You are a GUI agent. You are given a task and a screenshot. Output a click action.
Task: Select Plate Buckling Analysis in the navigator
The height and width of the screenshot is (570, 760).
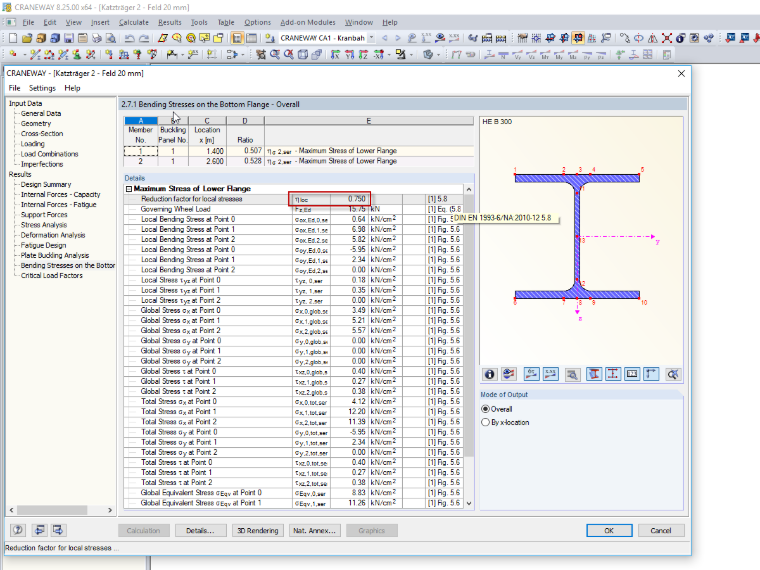tap(55, 255)
